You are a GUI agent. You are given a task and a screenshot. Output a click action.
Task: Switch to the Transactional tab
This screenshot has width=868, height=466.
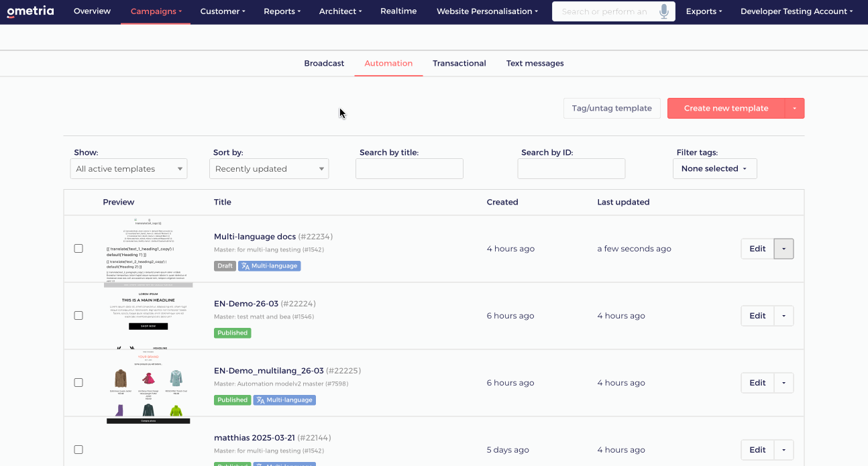(459, 63)
